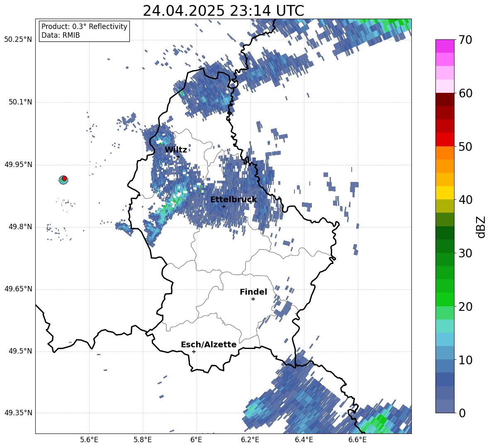
Task: Click the Ettelbruck city label
Action: tap(233, 199)
